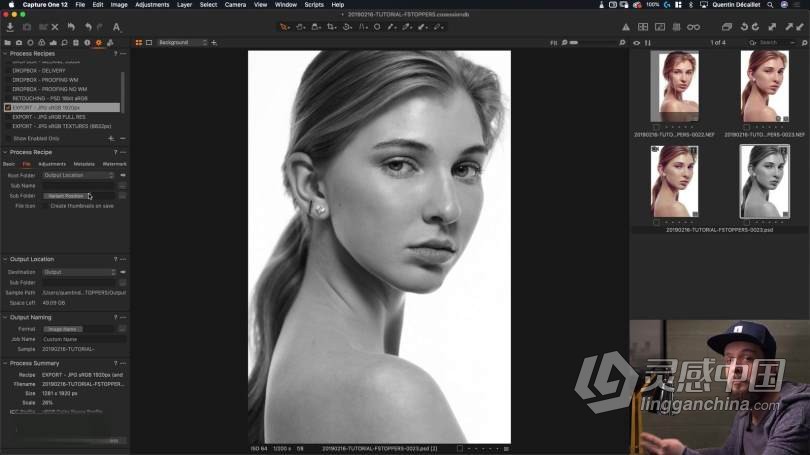The image size is (810, 455).
Task: Select the Keystone cursor tool
Action: point(363,27)
